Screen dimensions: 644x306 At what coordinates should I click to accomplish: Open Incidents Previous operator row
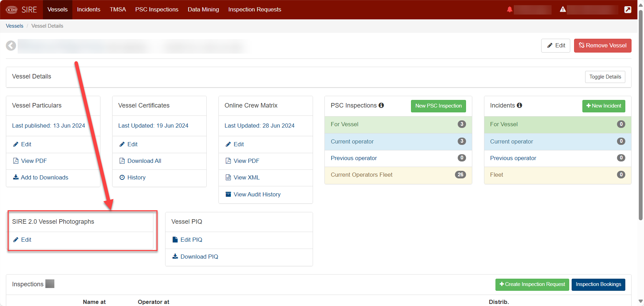[557, 158]
